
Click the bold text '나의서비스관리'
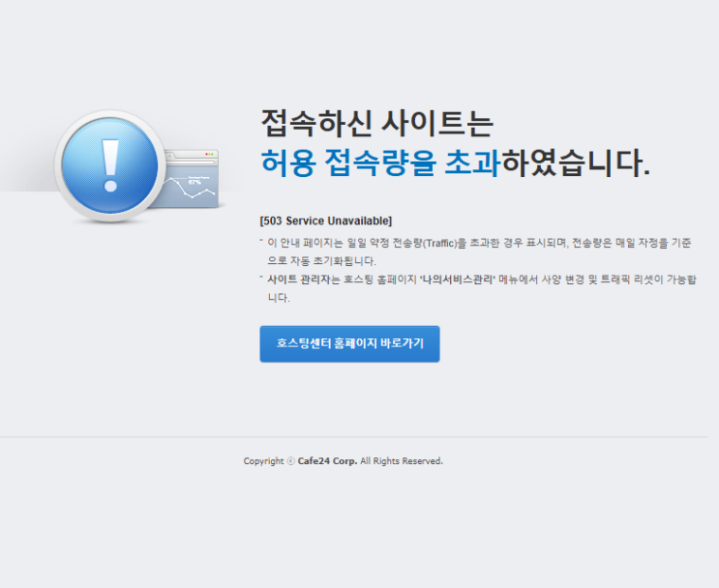click(x=458, y=279)
